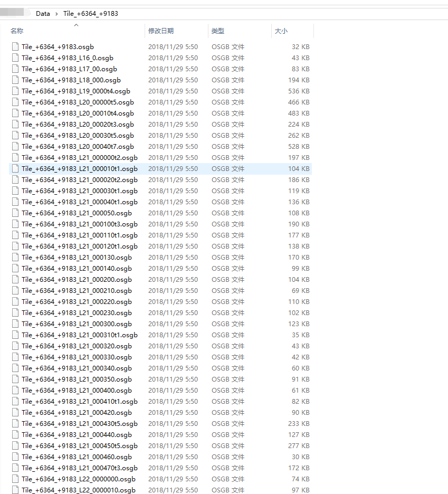
Task: Select file name Tile_+6364_+9183_L21_000310t1.osgb
Action: tap(79, 335)
